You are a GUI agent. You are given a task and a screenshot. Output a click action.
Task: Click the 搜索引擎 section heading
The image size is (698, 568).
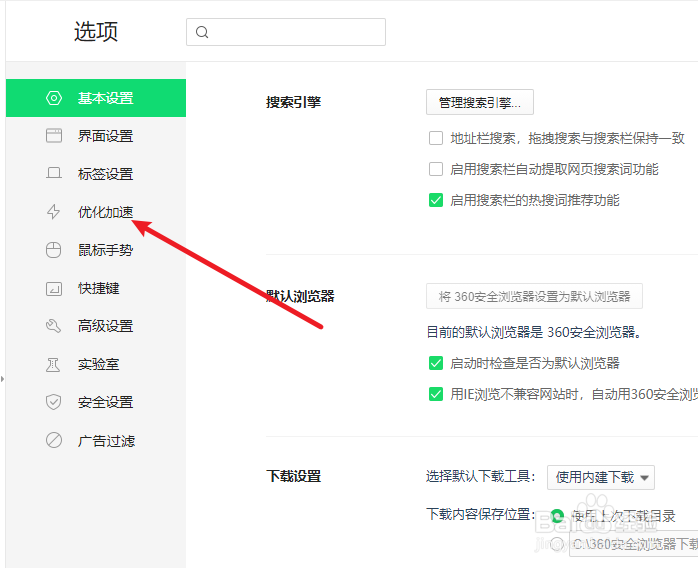pos(293,102)
